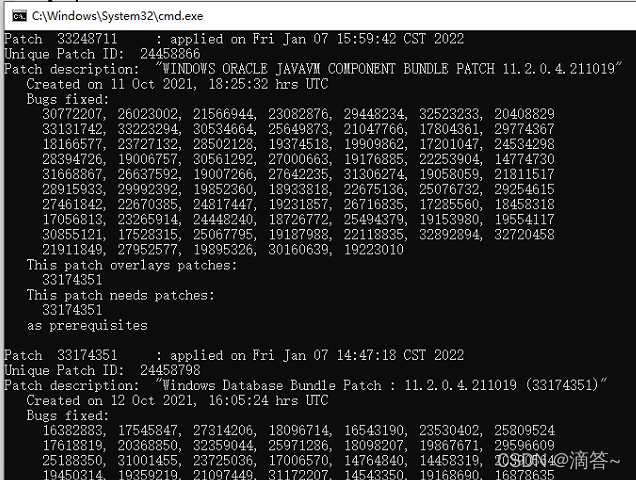The height and width of the screenshot is (480, 636).
Task: Click bug number 23727132
Action: coord(148,144)
